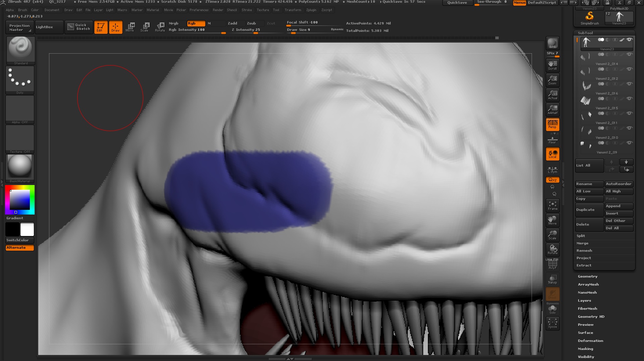Switch to Rotate transform mode in top shelf

160,27
